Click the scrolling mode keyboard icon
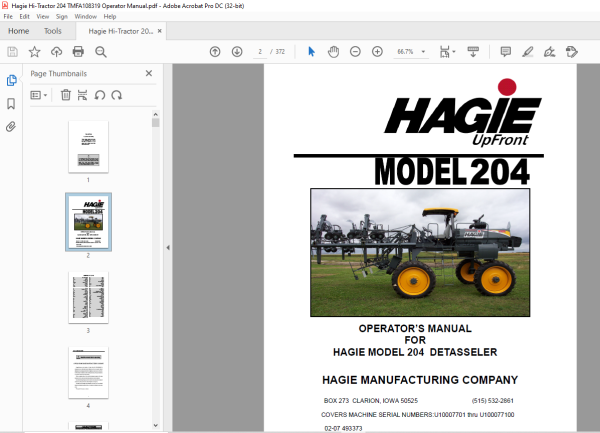 pyautogui.click(x=473, y=52)
